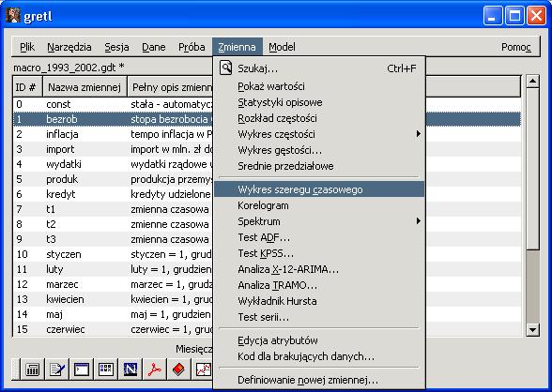552x392 pixels.
Task: Click the gretl title bar application icon
Action: [x=13, y=16]
